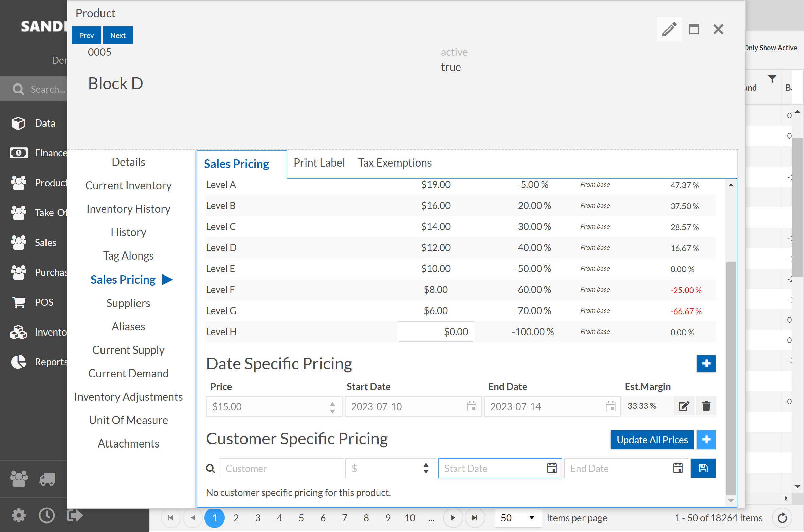Click the Level H price input field

[x=436, y=331]
